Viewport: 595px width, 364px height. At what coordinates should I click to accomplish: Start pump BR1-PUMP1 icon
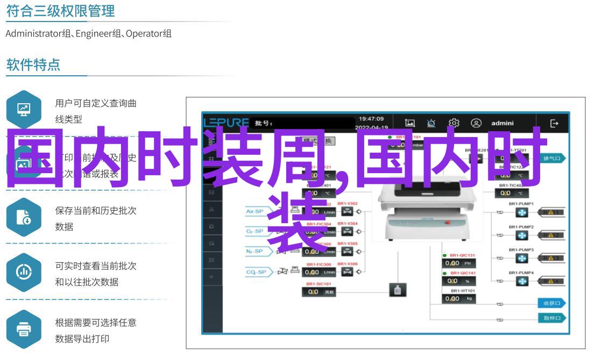522,212
